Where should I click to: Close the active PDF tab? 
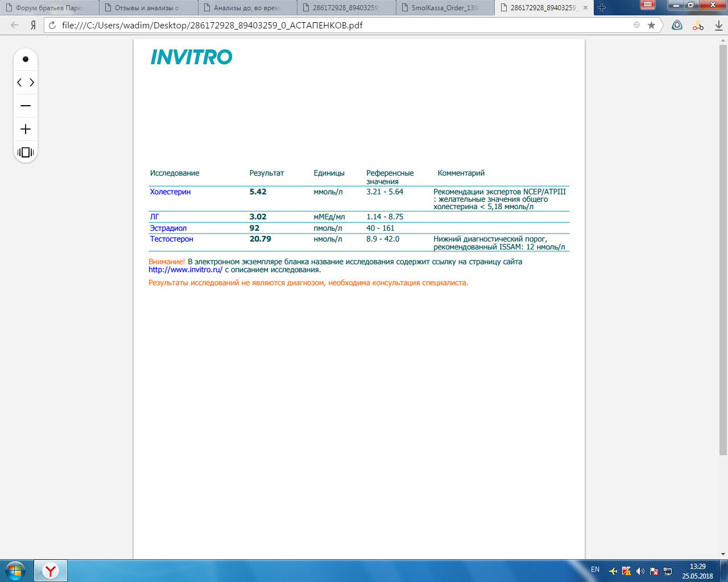click(586, 8)
